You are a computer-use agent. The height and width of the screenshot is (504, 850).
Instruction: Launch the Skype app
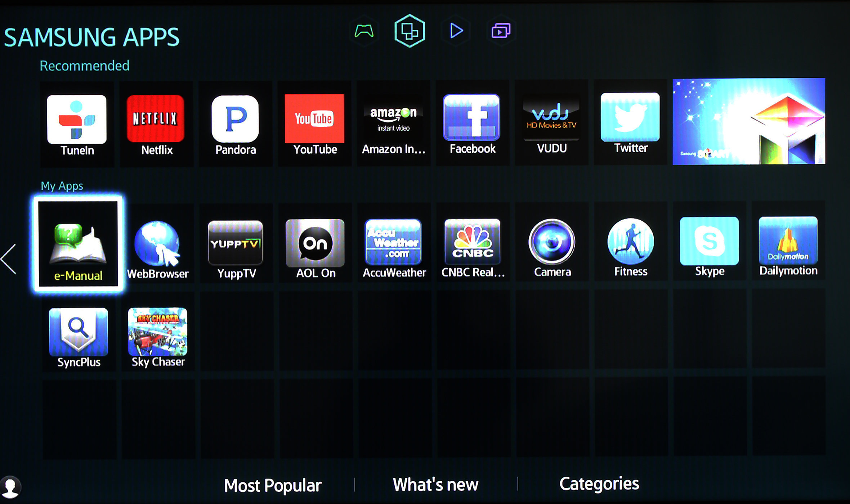tap(710, 242)
